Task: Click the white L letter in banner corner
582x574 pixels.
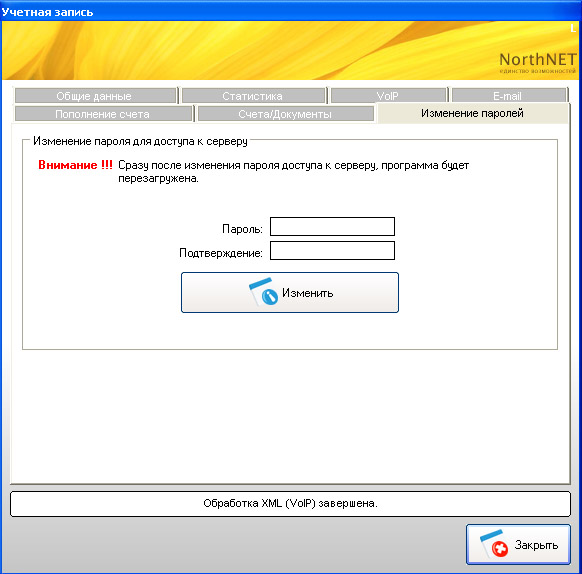Action: [573, 28]
